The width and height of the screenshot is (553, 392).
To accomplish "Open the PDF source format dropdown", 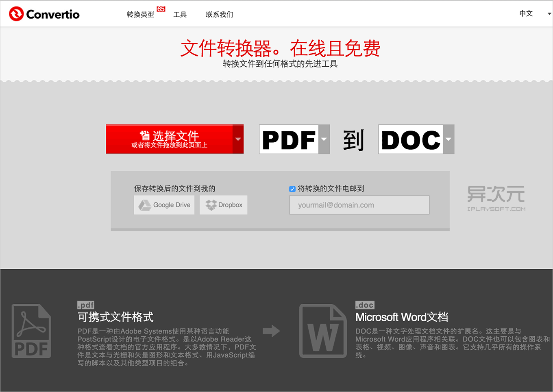I will click(324, 139).
